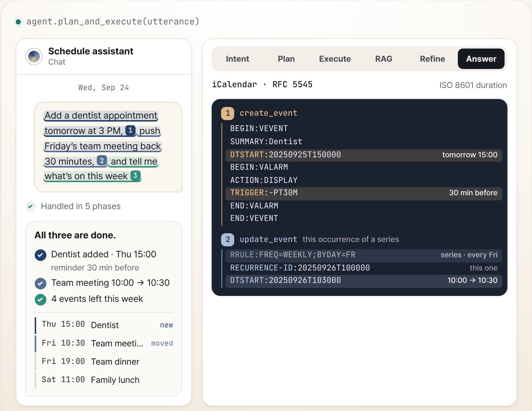Open the Thu 15:00 Dentist event row

[x=104, y=325]
